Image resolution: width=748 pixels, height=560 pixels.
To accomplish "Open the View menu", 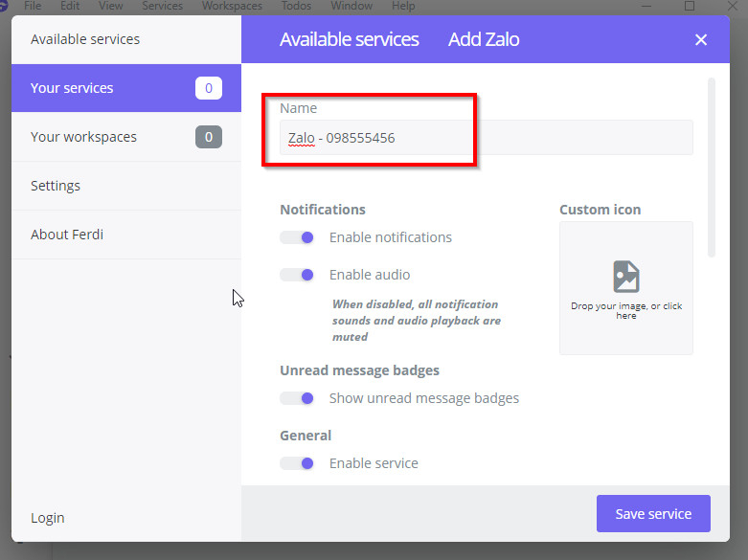I will [x=111, y=6].
